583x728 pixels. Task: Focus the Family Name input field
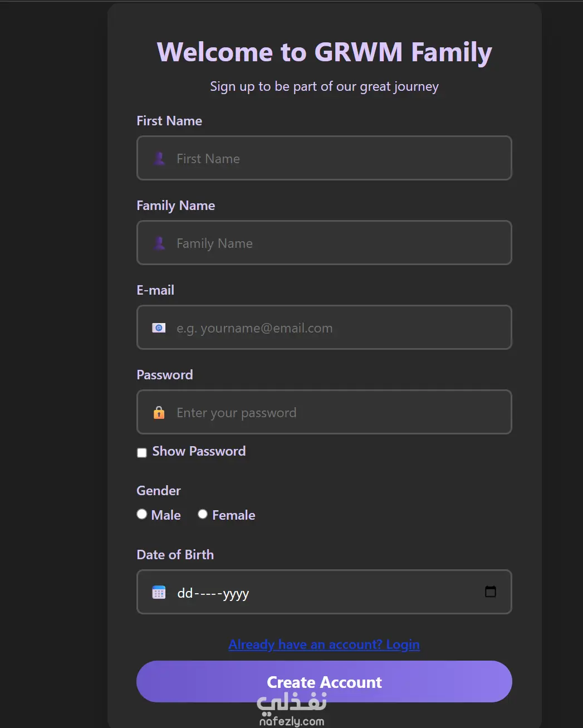click(324, 243)
